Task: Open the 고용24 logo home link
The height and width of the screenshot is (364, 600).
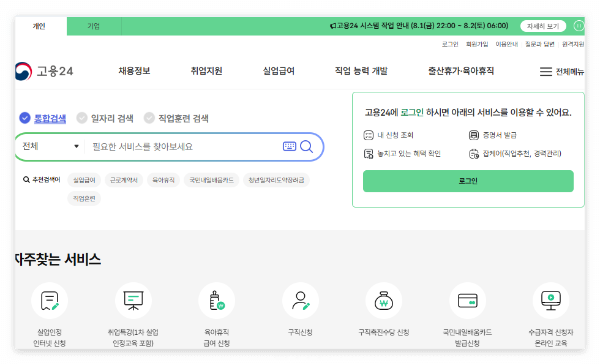Action: [44, 71]
